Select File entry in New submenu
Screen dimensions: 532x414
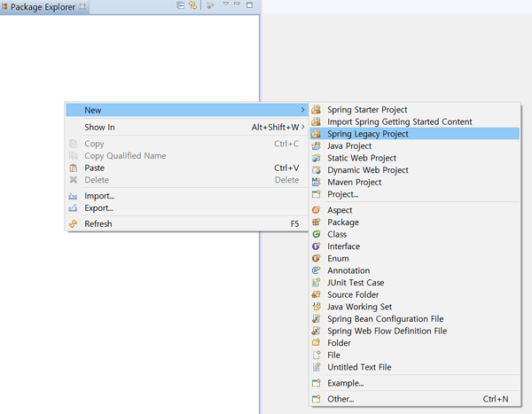coord(415,355)
